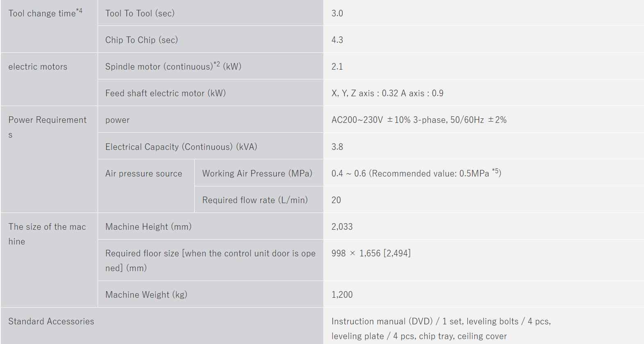Select the Machine Weight (kg) label
The width and height of the screenshot is (644, 344).
(146, 295)
